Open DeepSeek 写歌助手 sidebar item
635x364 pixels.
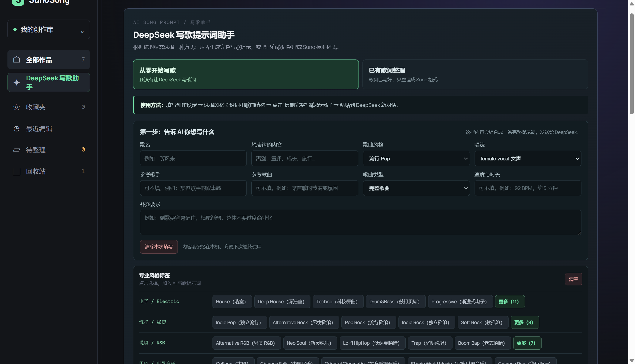(49, 83)
